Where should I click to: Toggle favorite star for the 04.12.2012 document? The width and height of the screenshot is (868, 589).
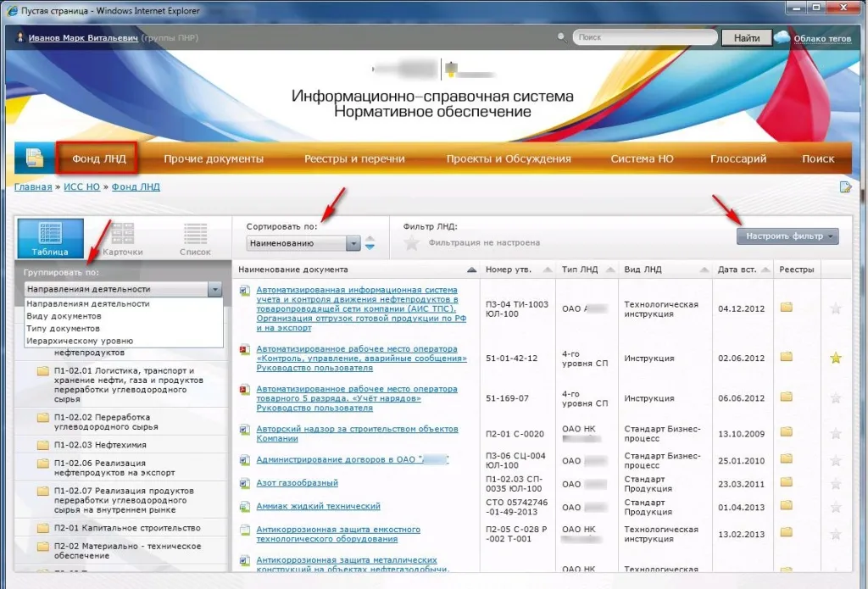[x=836, y=308]
